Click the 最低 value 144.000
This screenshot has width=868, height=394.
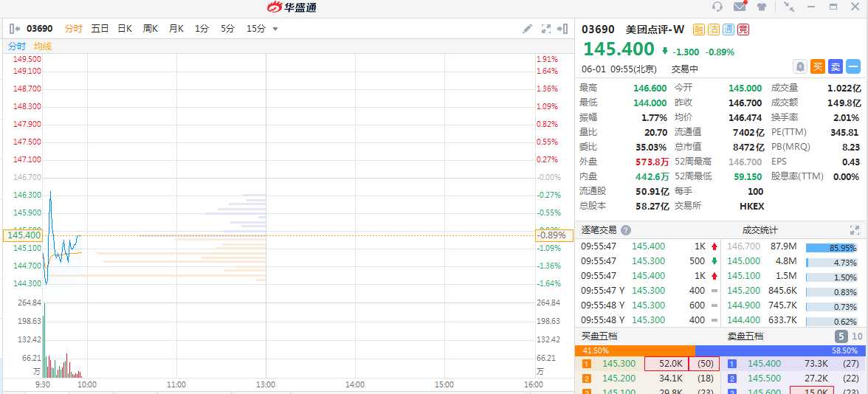pyautogui.click(x=650, y=103)
